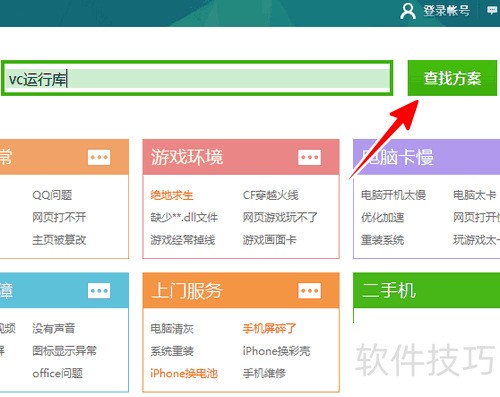
Task: Open the feedback message icon at top right
Action: coord(492,11)
